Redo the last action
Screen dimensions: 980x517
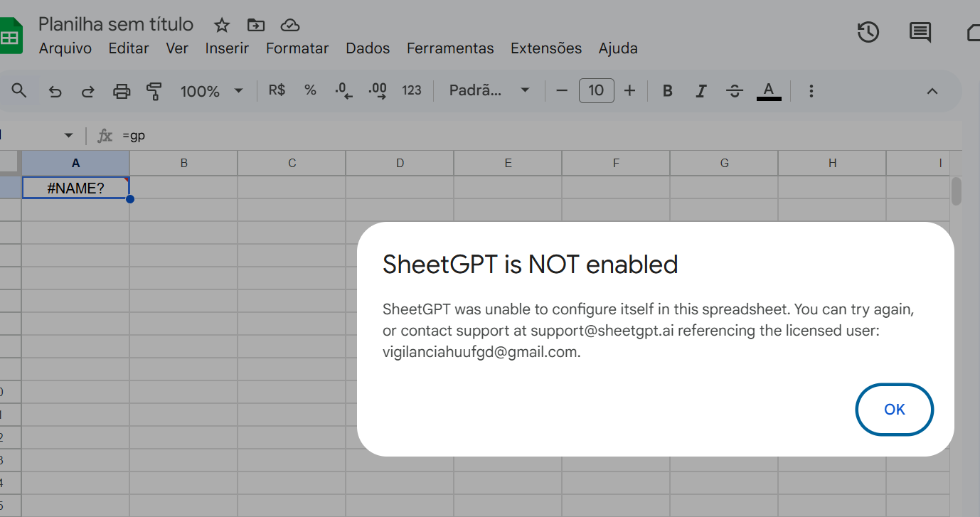[88, 91]
